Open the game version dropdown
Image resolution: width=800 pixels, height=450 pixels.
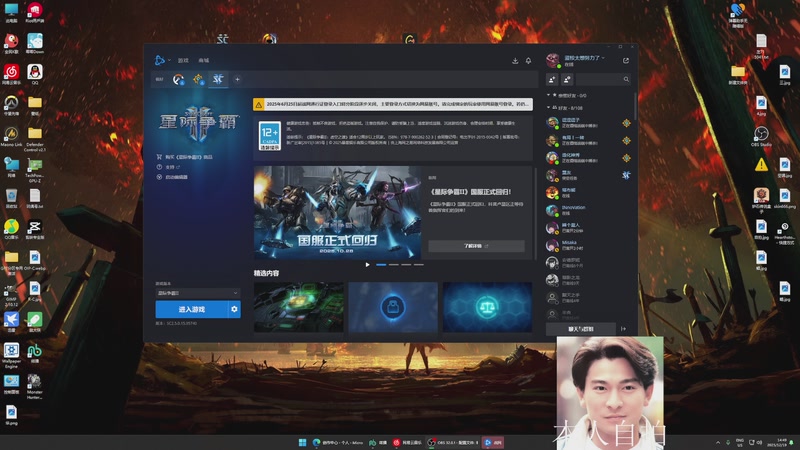coord(197,293)
